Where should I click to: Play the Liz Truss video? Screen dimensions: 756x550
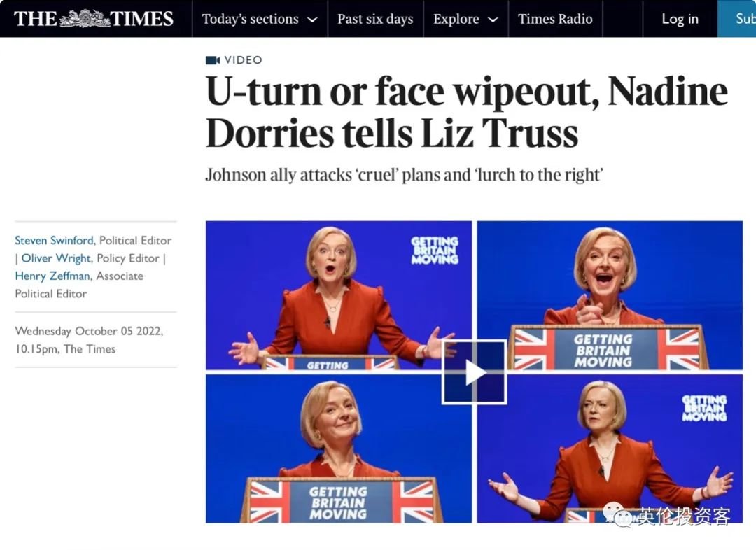(x=475, y=372)
